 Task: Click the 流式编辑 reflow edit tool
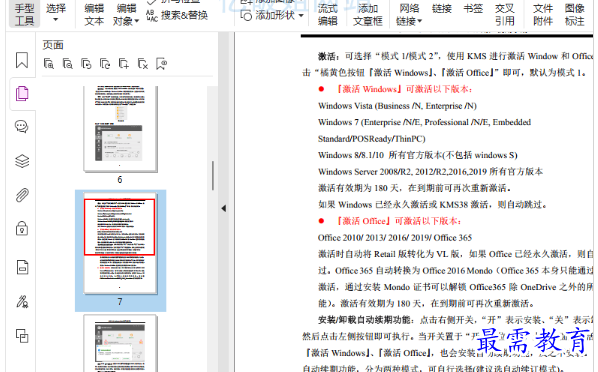click(x=328, y=14)
